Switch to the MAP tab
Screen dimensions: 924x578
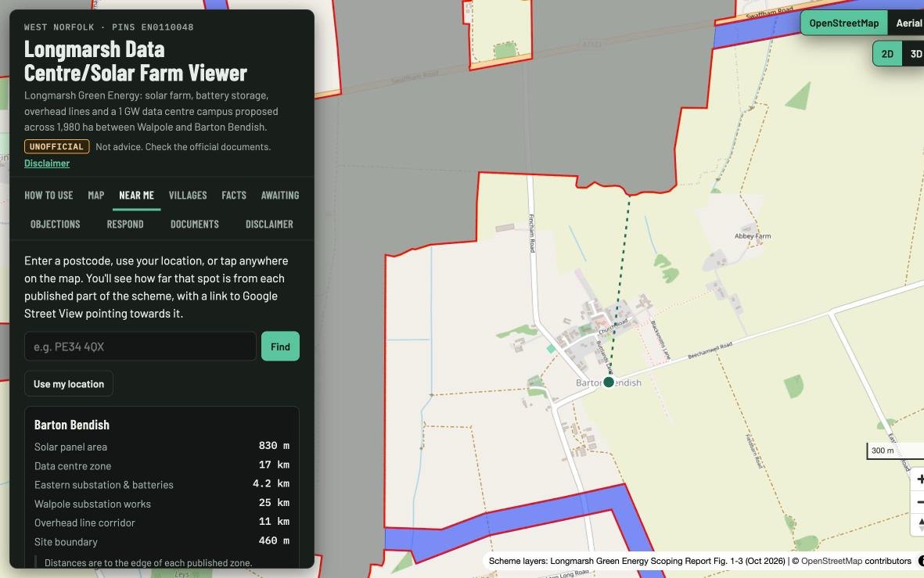(96, 195)
